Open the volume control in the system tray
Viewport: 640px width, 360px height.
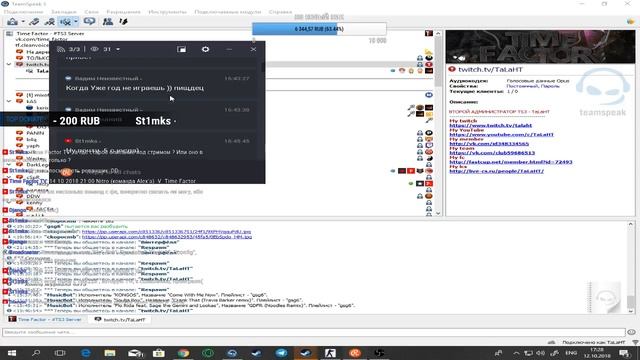click(x=540, y=353)
